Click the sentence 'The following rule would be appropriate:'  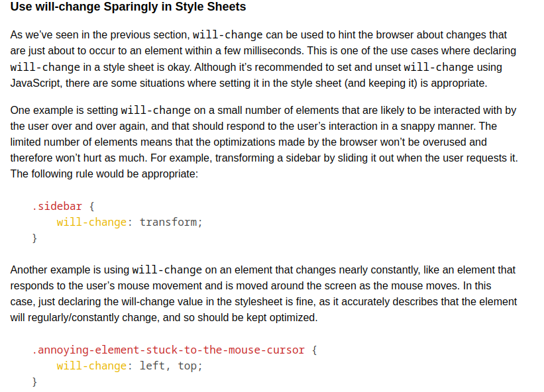click(x=104, y=173)
